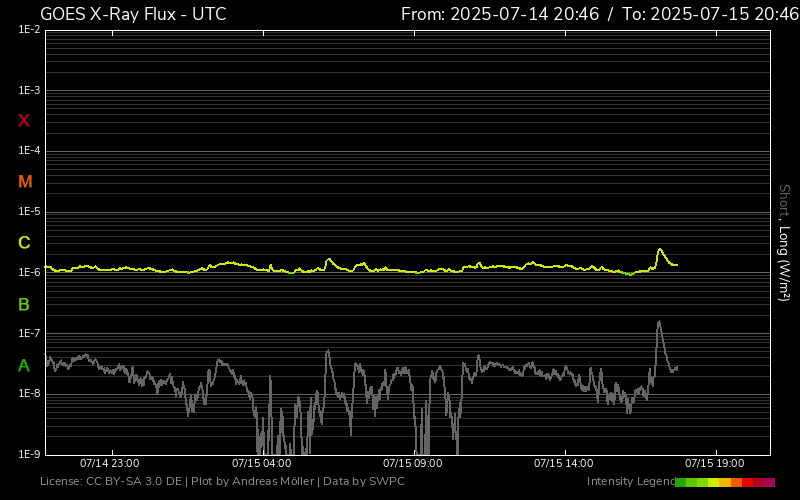This screenshot has height=500, width=800.
Task: Select the 07/15 14:00 time axis label
Action: click(564, 464)
